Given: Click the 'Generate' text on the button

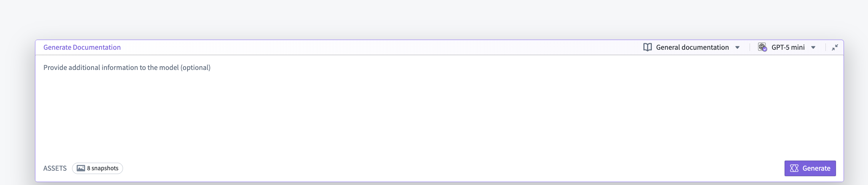Looking at the screenshot, I should [x=816, y=168].
